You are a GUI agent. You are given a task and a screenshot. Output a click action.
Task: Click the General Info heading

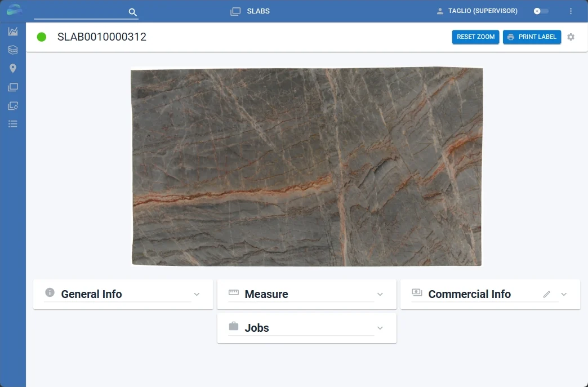click(91, 294)
